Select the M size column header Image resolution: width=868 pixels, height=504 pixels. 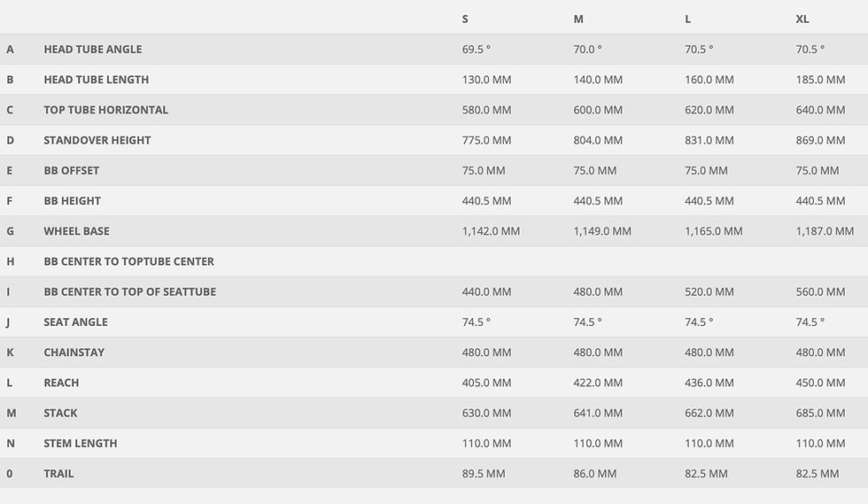[578, 19]
